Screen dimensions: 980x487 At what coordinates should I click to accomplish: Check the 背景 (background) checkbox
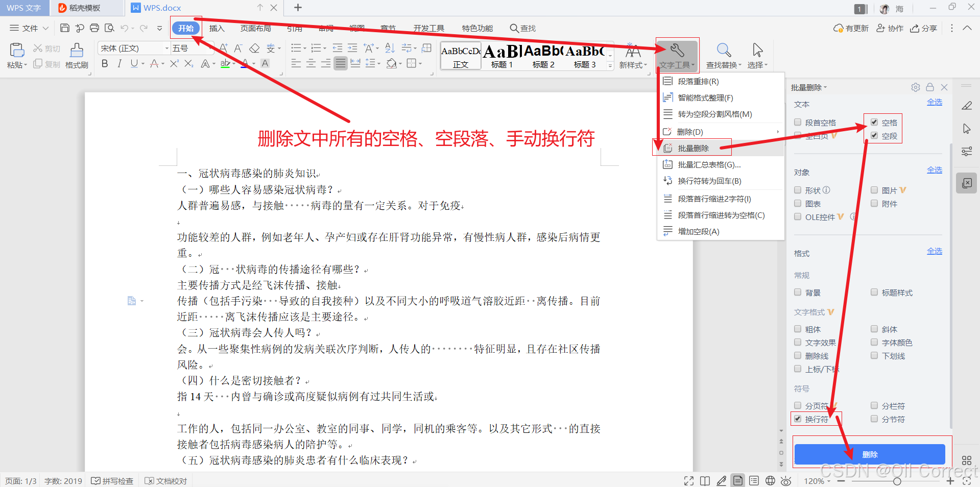pos(798,292)
